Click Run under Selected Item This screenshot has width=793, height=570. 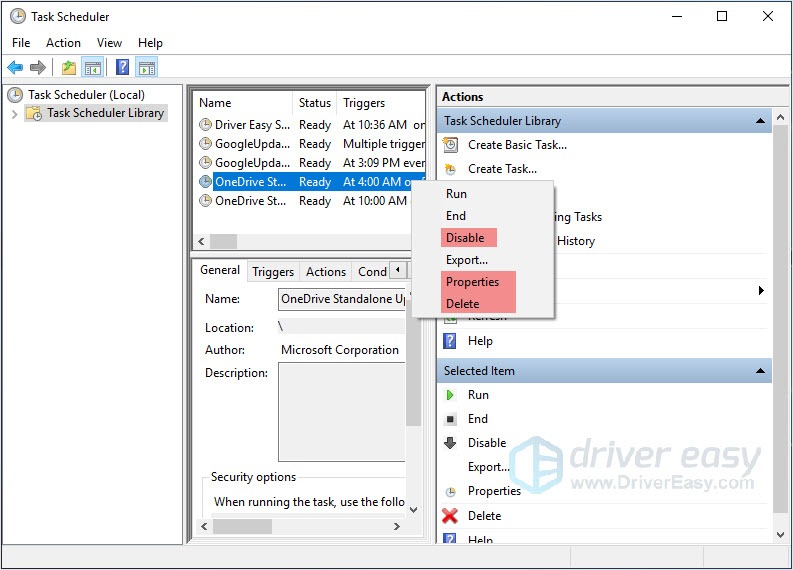(478, 395)
